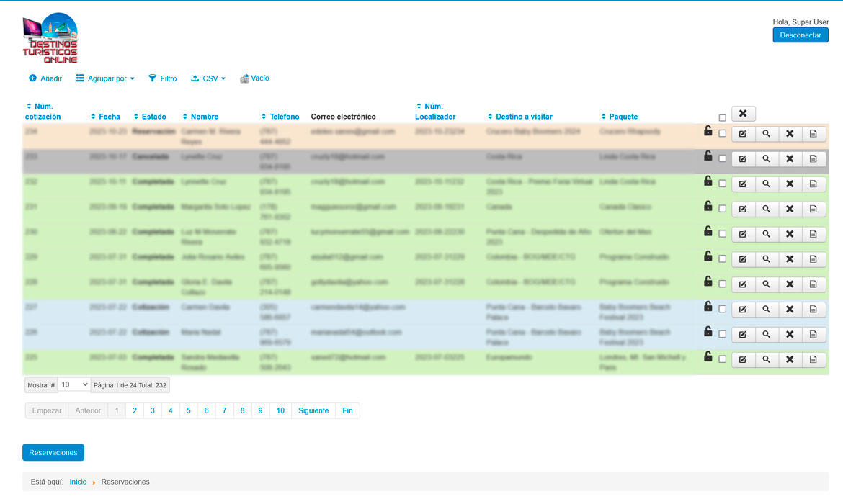Image resolution: width=843 pixels, height=504 pixels.
Task: Click the Inicio breadcrumb link
Action: [x=78, y=482]
